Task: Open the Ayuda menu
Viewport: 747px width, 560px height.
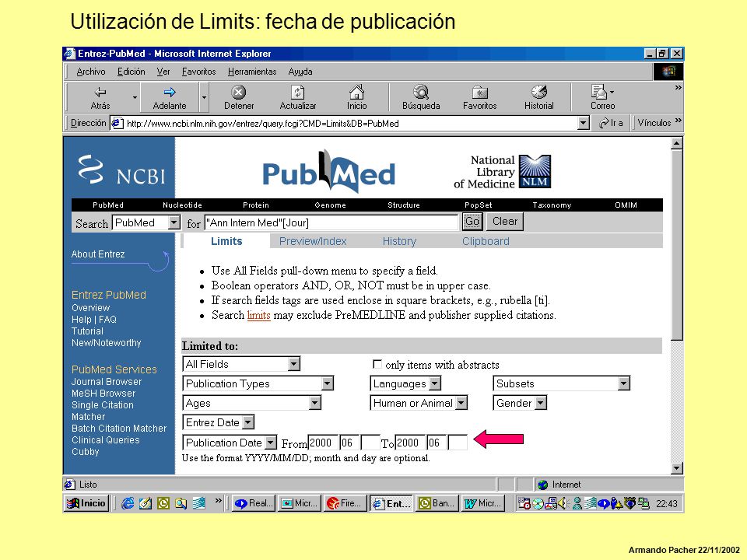Action: pyautogui.click(x=300, y=72)
